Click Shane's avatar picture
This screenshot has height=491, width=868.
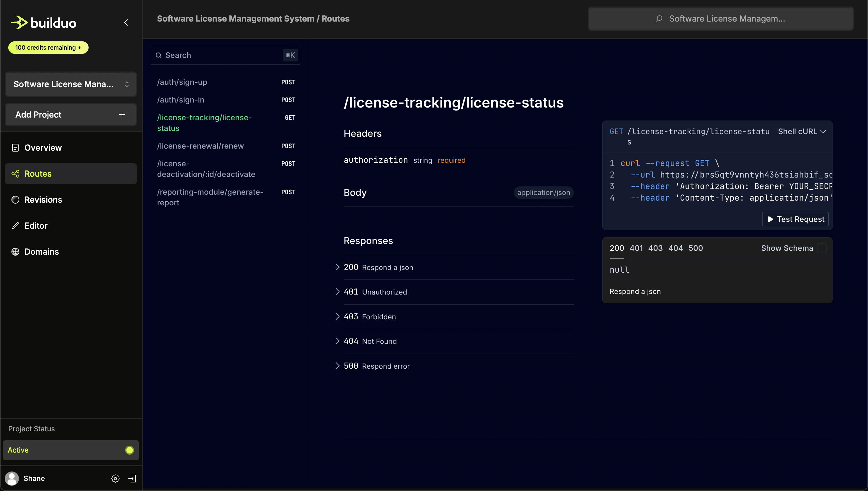[x=12, y=478]
